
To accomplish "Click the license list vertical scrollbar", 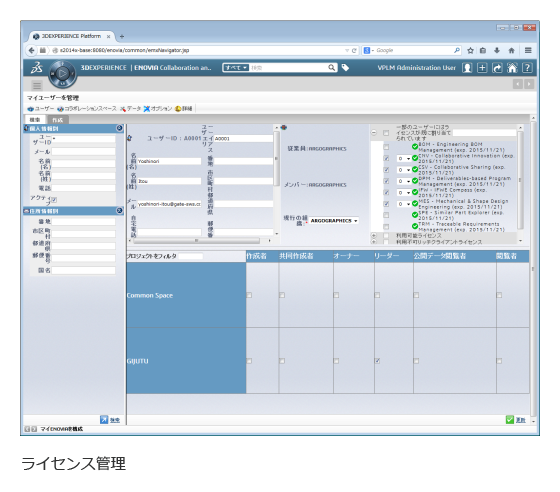I will point(520,180).
